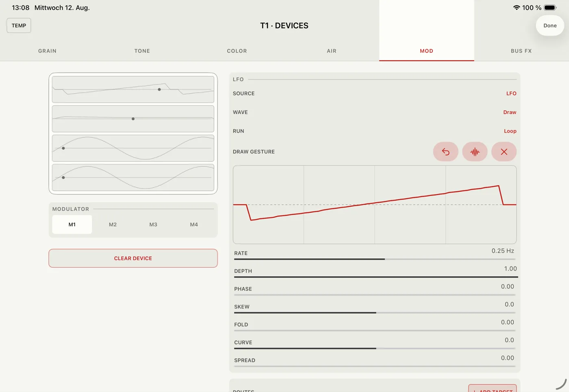Tap the Done button
569x392 pixels.
(x=550, y=25)
